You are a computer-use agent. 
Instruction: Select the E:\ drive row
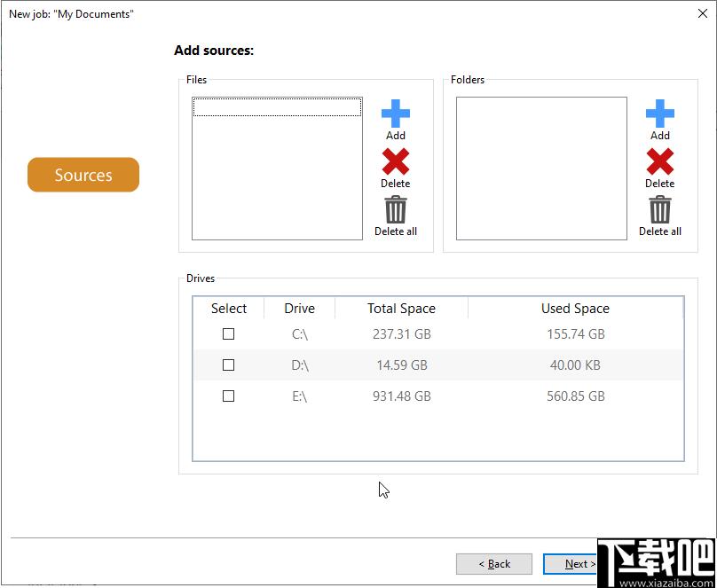(x=438, y=396)
